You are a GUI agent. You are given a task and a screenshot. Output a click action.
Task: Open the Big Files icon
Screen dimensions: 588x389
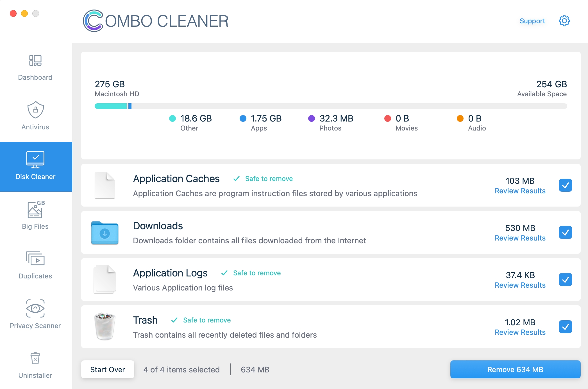click(x=36, y=209)
